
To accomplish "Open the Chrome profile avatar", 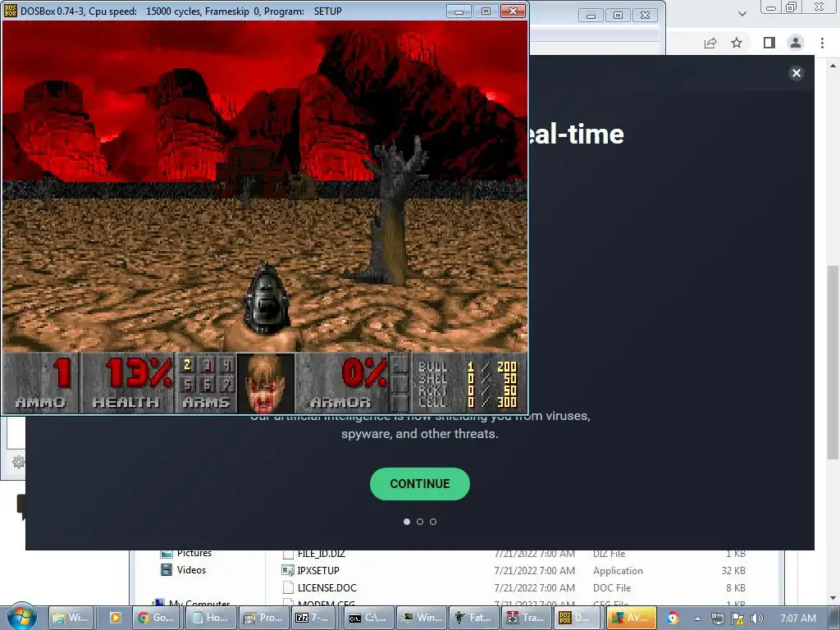I will (796, 43).
